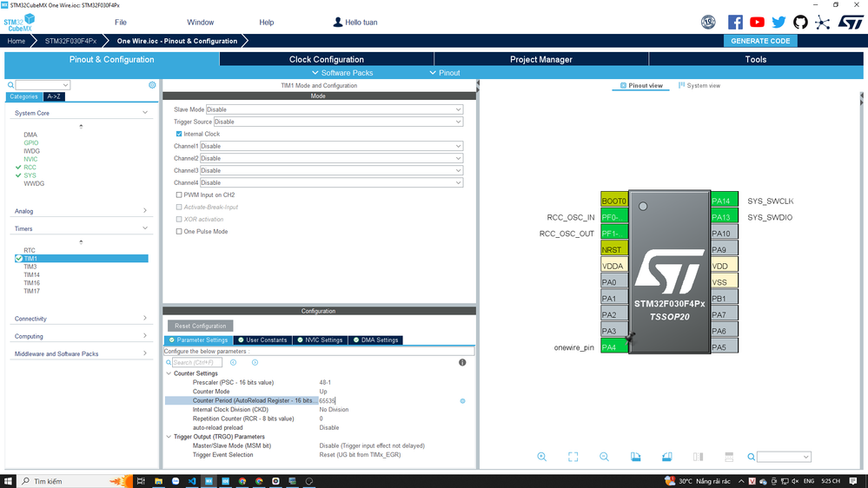Open the DMA Settings tab
Viewport: 868px width, 488px height.
375,340
